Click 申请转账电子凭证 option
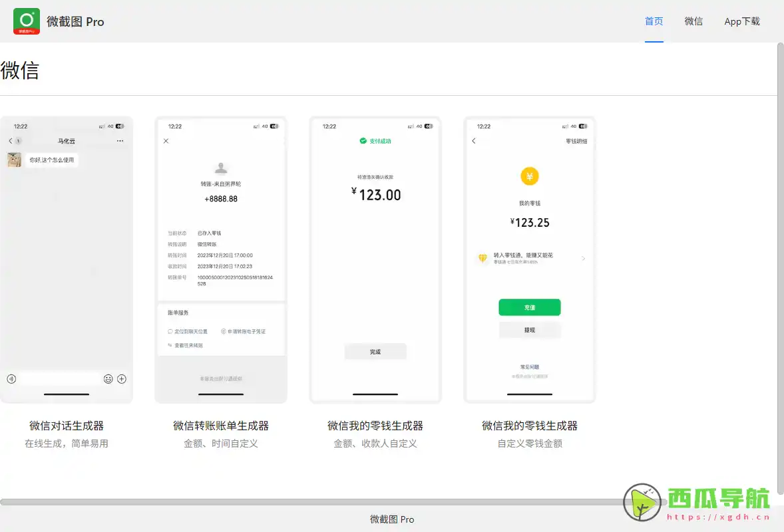Viewport: 784px width, 532px height. (244, 331)
